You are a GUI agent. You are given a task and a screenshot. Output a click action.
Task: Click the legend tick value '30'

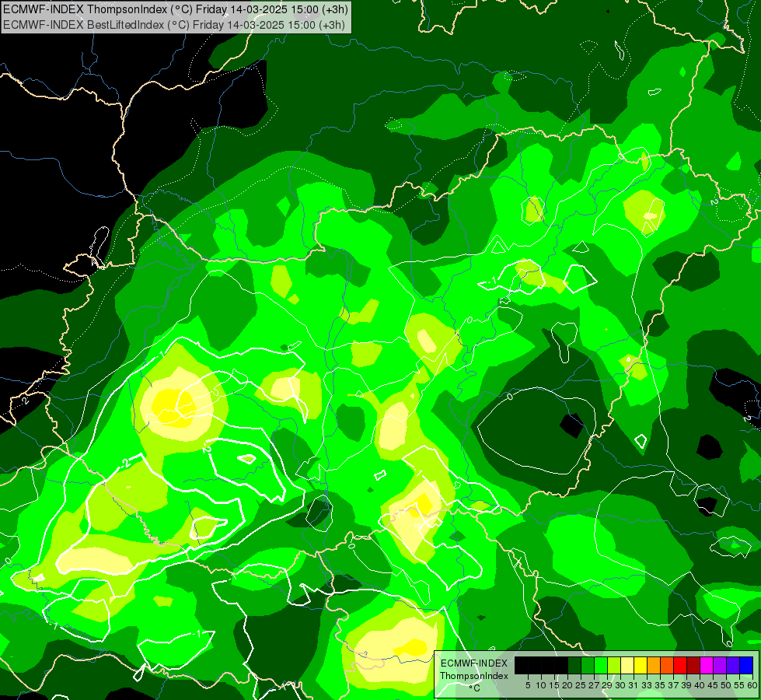pyautogui.click(x=620, y=685)
